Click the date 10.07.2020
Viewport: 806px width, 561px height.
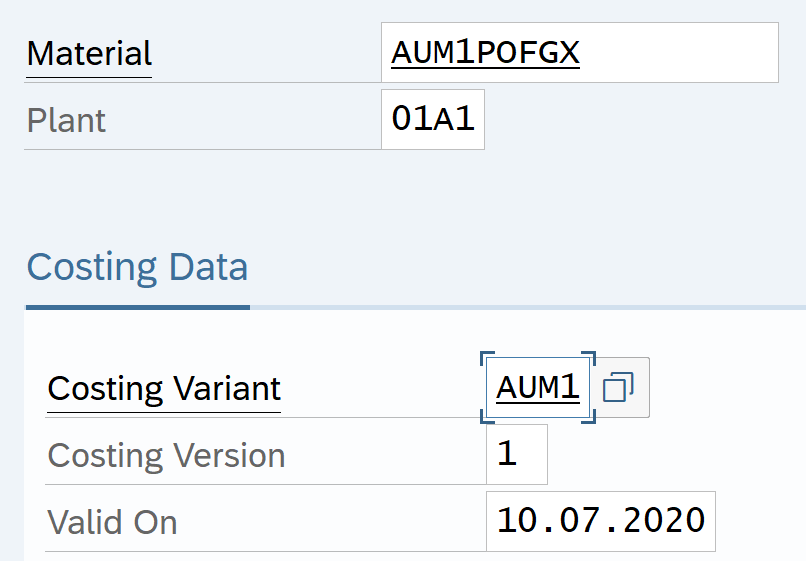pyautogui.click(x=601, y=521)
